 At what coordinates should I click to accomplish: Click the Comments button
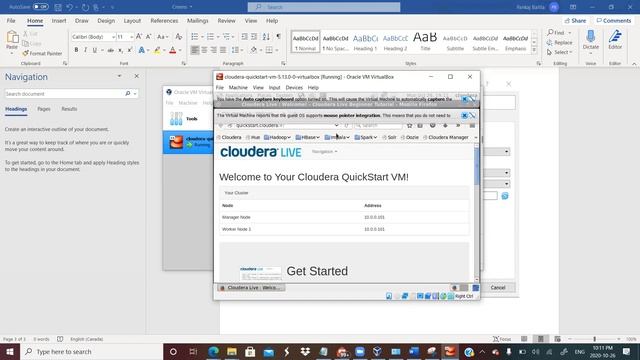pos(613,20)
